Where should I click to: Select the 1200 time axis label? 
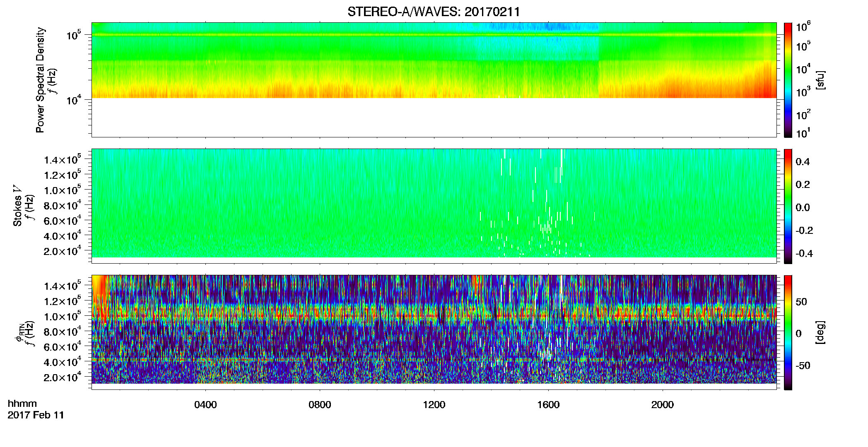(x=434, y=405)
